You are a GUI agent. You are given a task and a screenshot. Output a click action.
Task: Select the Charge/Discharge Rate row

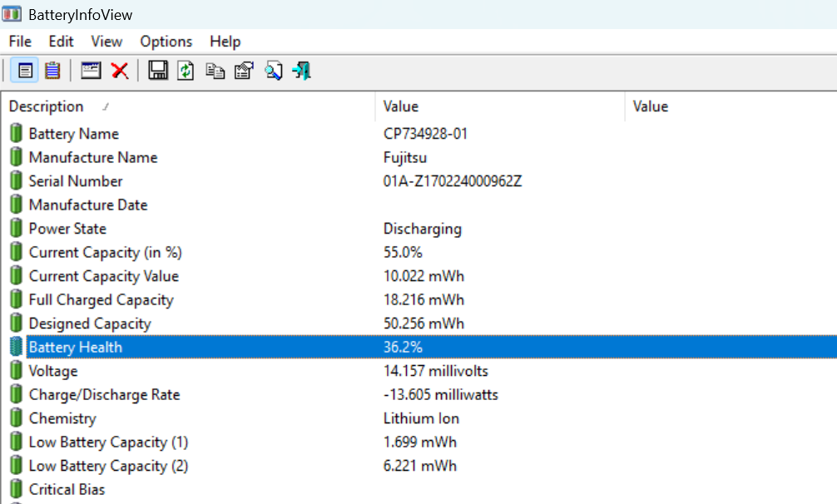[418, 394]
